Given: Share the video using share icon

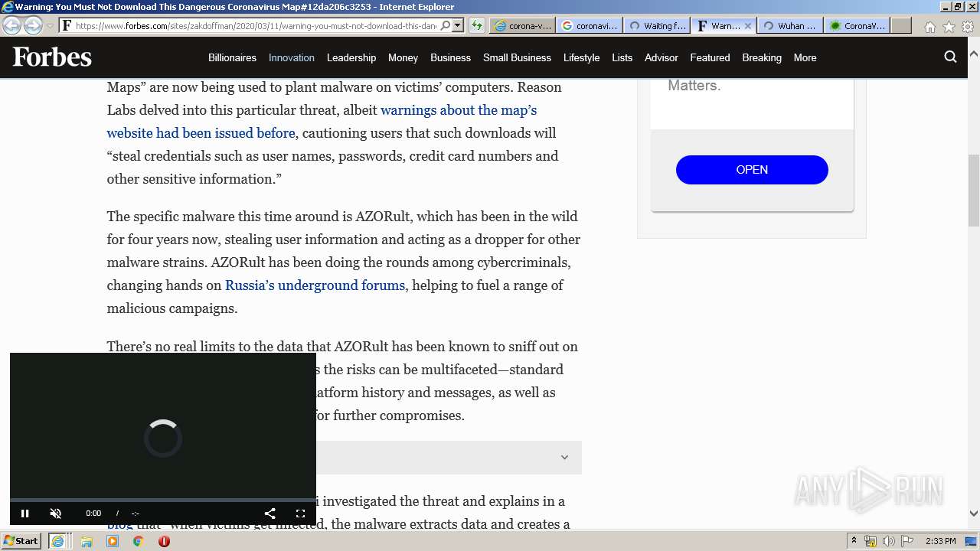Looking at the screenshot, I should [269, 514].
